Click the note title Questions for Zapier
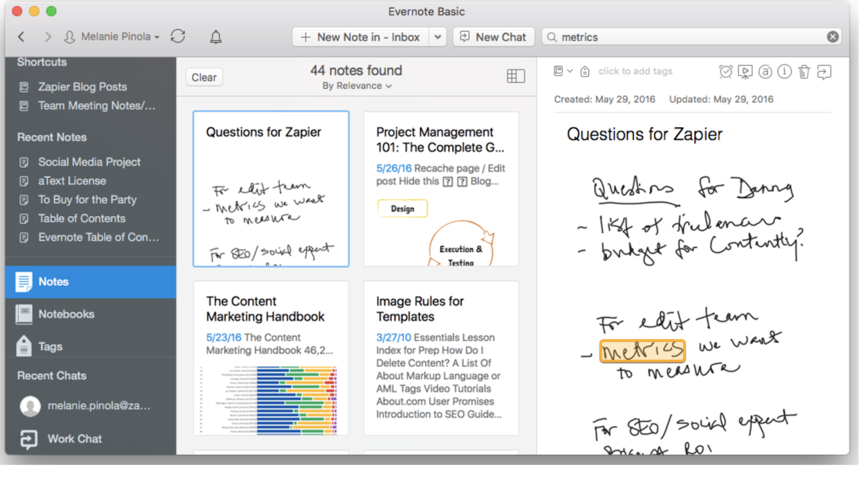 click(x=644, y=134)
